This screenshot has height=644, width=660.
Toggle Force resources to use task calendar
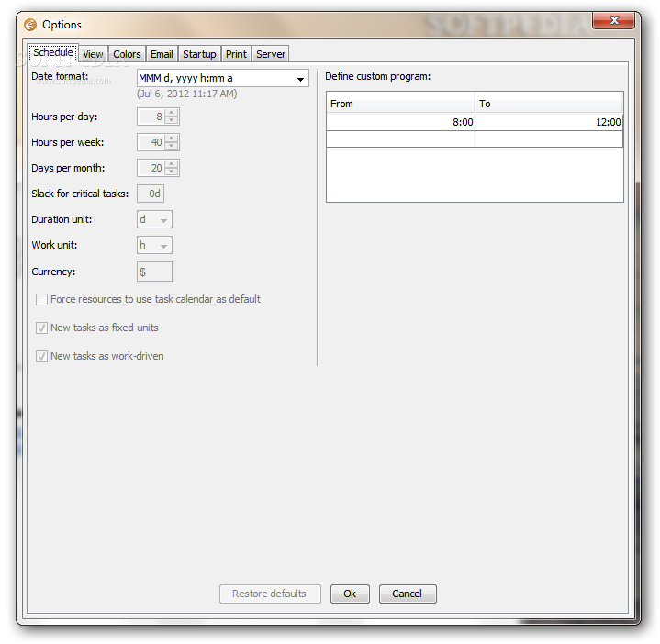[41, 299]
